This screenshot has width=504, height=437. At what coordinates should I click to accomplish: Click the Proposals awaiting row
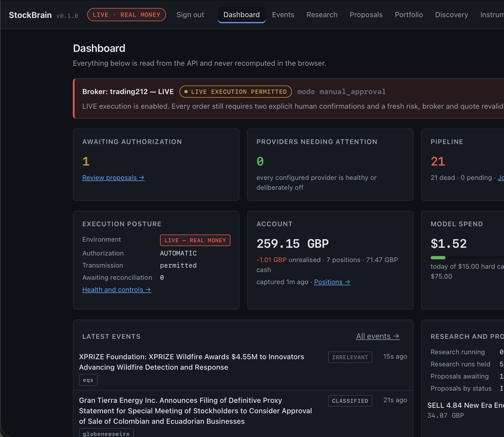pyautogui.click(x=467, y=376)
